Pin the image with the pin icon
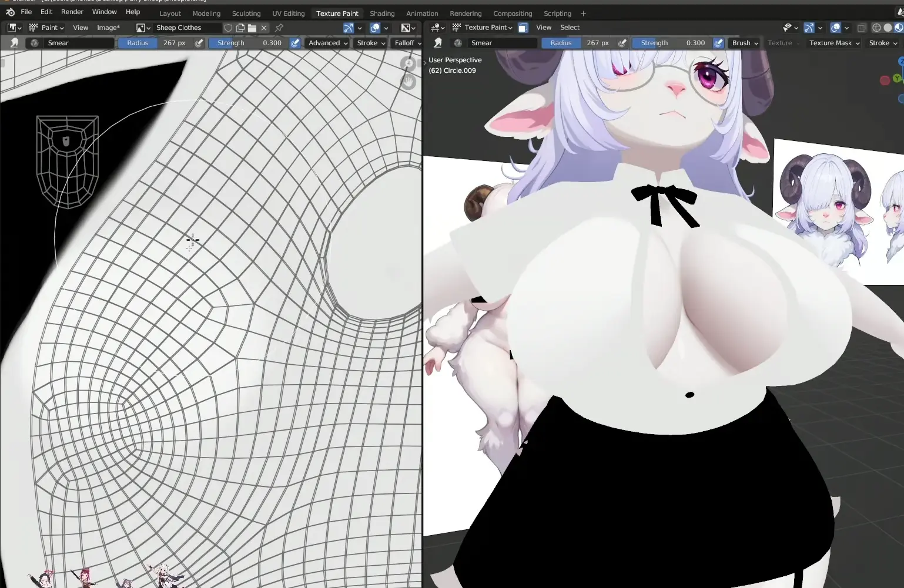The height and width of the screenshot is (588, 904). point(279,28)
